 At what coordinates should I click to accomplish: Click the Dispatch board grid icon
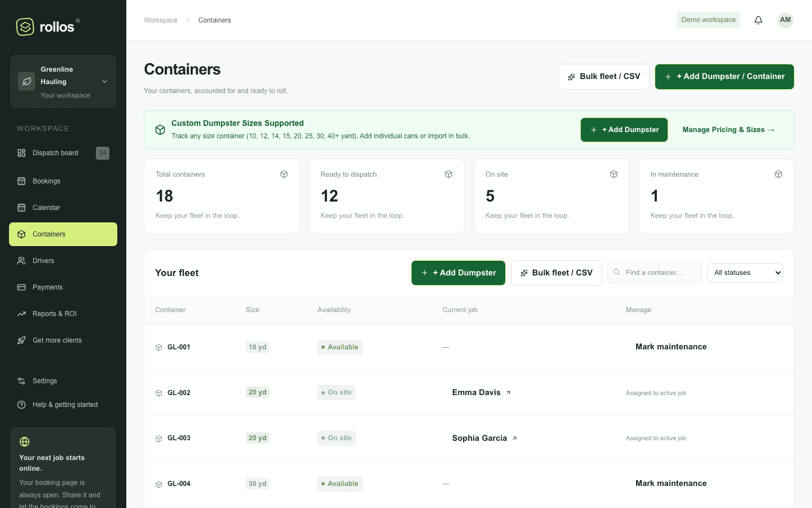[21, 153]
